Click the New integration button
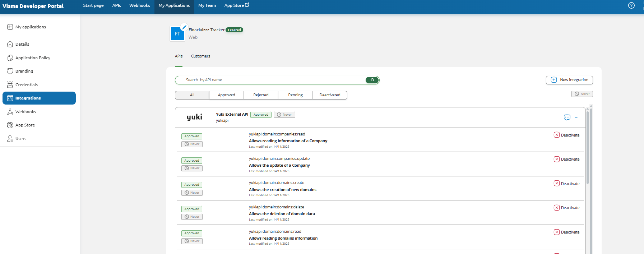This screenshot has height=254, width=644. 569,80
